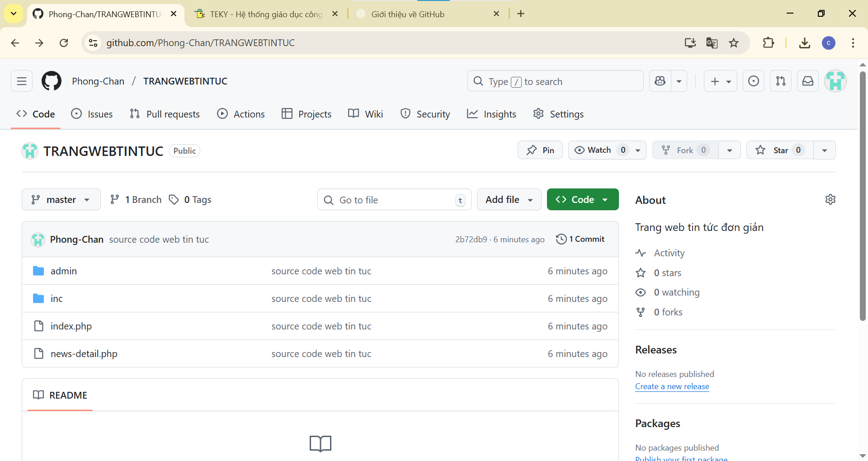Click the browser Back arrow

click(15, 43)
